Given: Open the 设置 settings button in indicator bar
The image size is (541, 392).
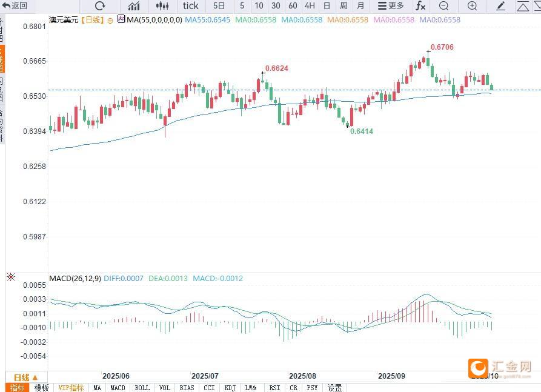Looking at the screenshot, I should click(334, 388).
